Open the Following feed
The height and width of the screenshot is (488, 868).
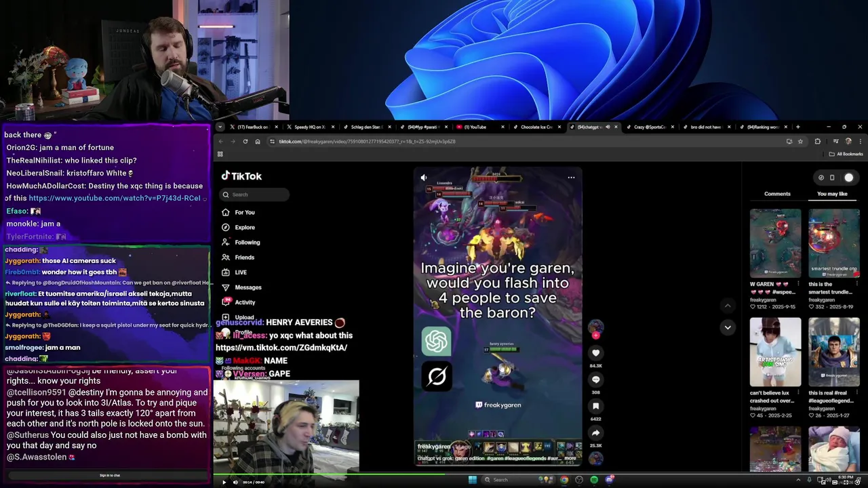point(241,242)
